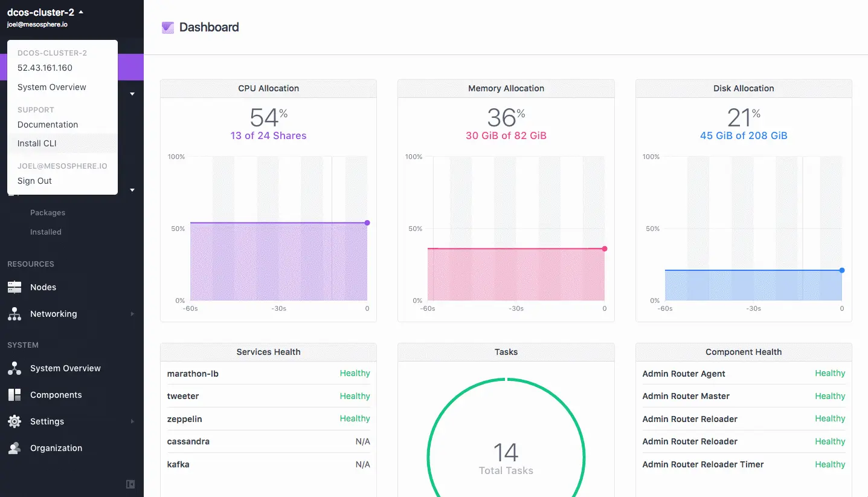Click the 45 GiB of 208 GiB text

click(744, 135)
